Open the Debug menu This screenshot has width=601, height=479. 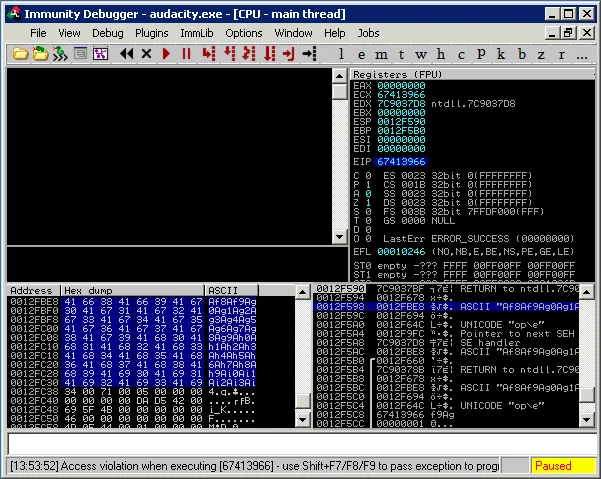pos(108,33)
